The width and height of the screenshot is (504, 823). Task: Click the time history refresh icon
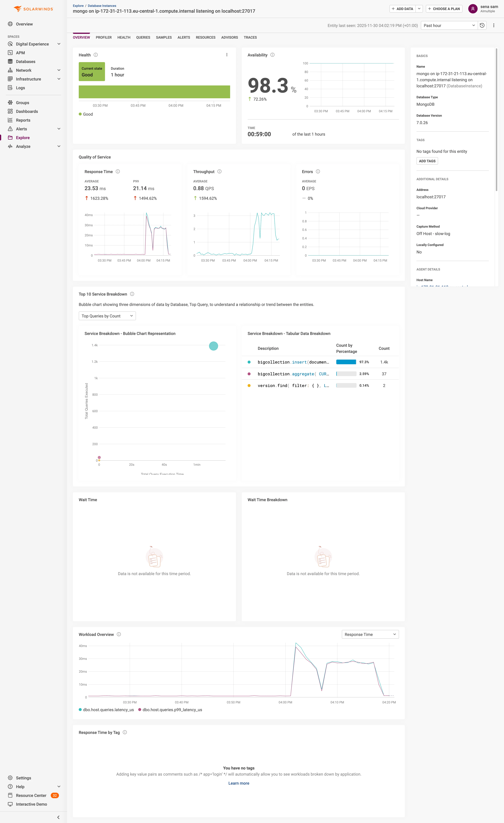482,25
